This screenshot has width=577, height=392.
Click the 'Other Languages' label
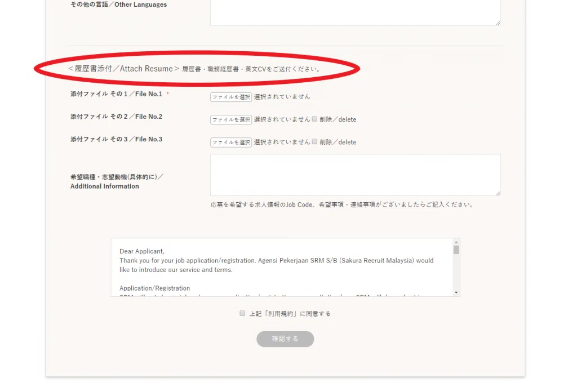(x=118, y=5)
